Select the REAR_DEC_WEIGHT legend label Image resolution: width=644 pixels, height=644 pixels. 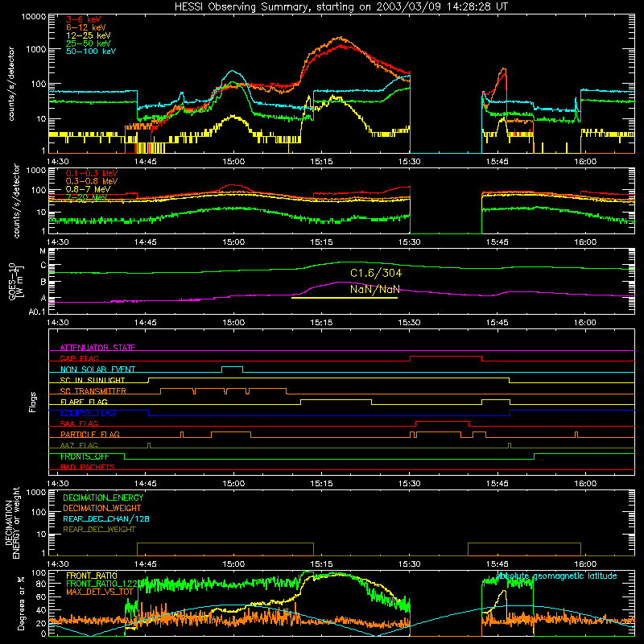[99, 530]
